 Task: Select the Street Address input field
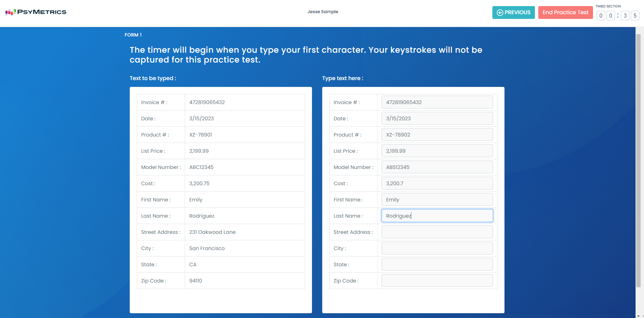[437, 232]
